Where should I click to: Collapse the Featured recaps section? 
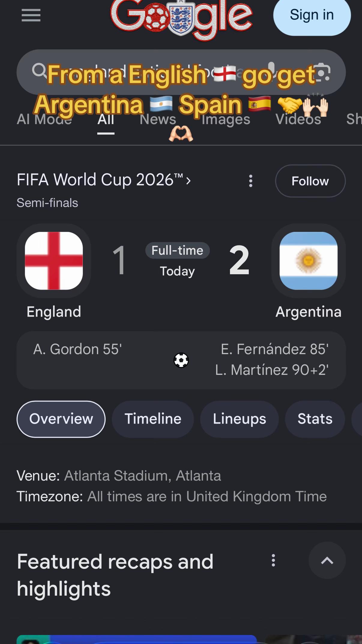pos(327,560)
